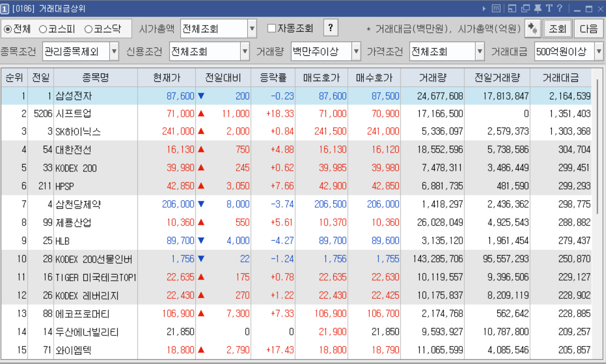Image resolution: width=606 pixels, height=364 pixels.
Task: Click the 매도호가 column header
Action: click(x=321, y=78)
